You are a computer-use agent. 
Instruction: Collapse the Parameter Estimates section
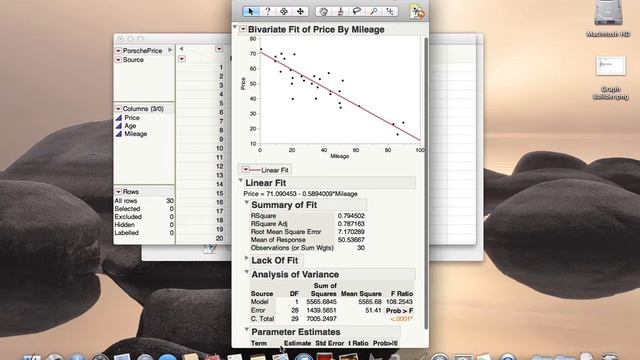(x=247, y=329)
